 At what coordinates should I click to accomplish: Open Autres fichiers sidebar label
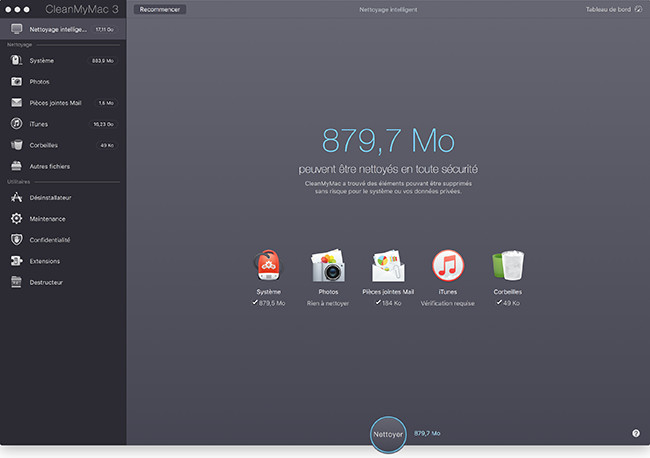50,166
